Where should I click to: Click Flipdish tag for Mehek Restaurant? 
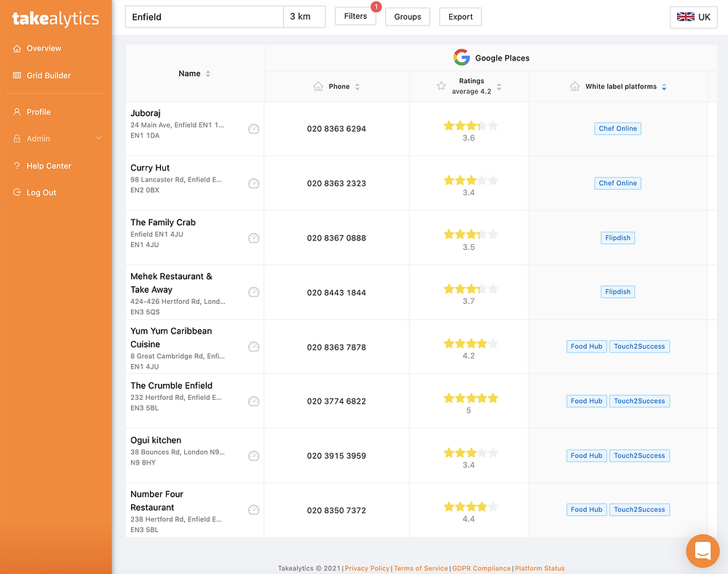(617, 291)
